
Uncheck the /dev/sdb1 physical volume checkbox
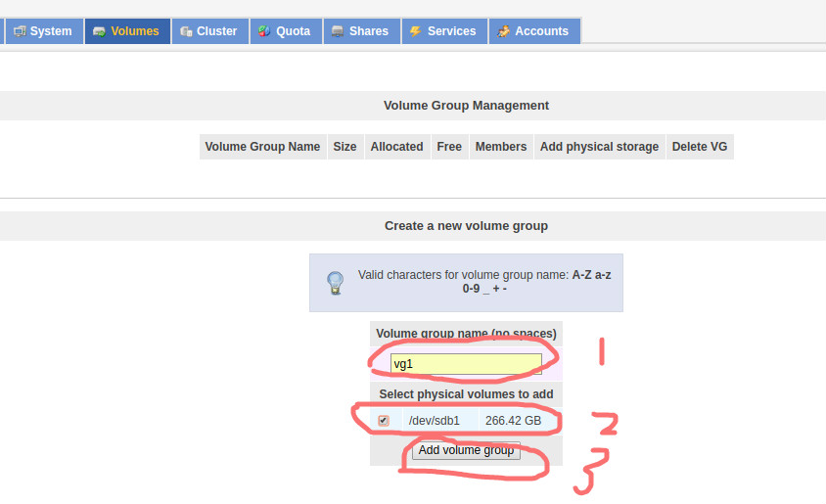point(384,420)
